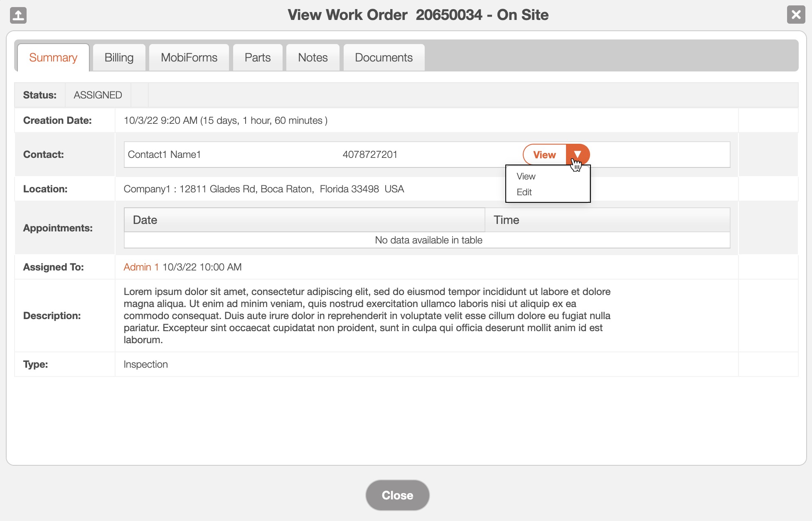Click the upload icon at top left
812x521 pixels.
pos(18,15)
